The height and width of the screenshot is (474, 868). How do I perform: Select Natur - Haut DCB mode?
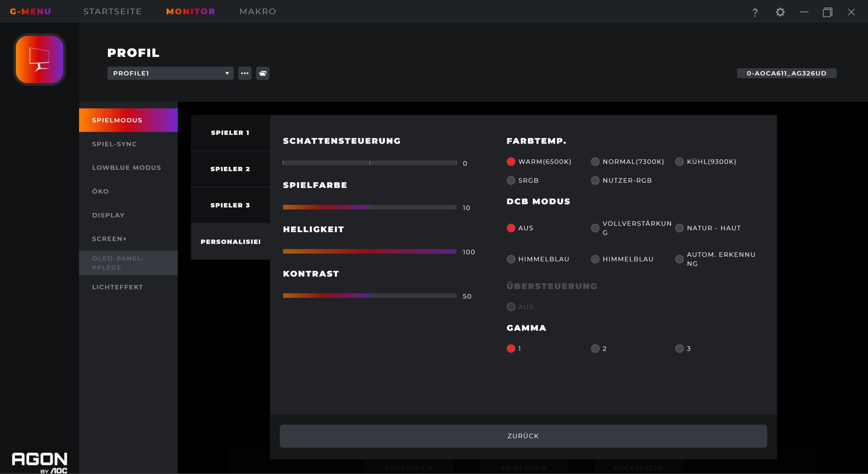tap(679, 228)
